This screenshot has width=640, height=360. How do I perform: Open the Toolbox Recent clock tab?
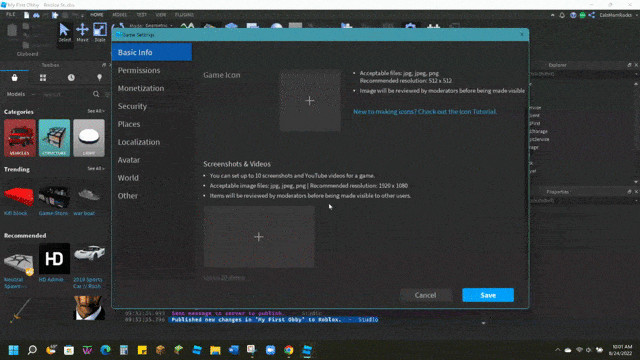(x=71, y=78)
